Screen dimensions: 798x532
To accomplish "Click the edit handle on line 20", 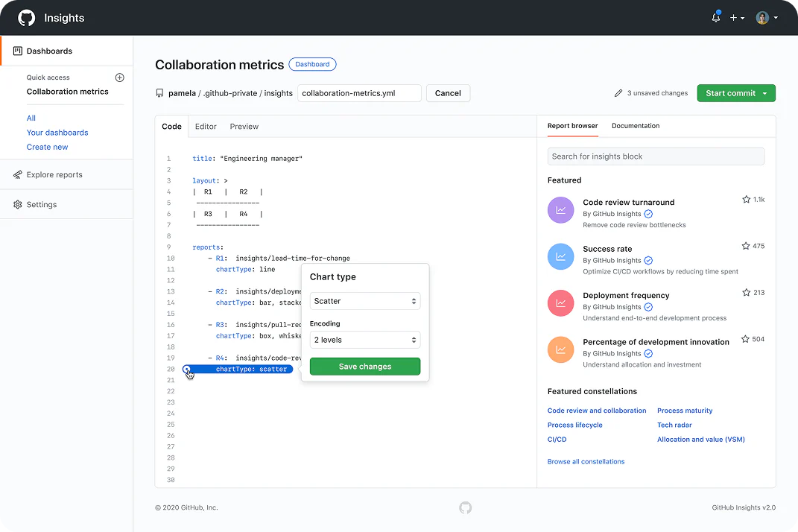I will 187,369.
